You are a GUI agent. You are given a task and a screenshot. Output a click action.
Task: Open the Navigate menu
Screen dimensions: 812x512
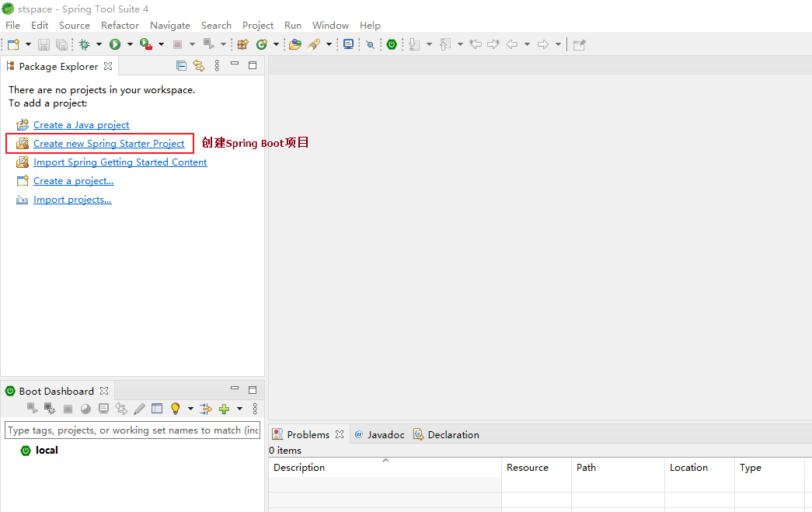click(169, 25)
